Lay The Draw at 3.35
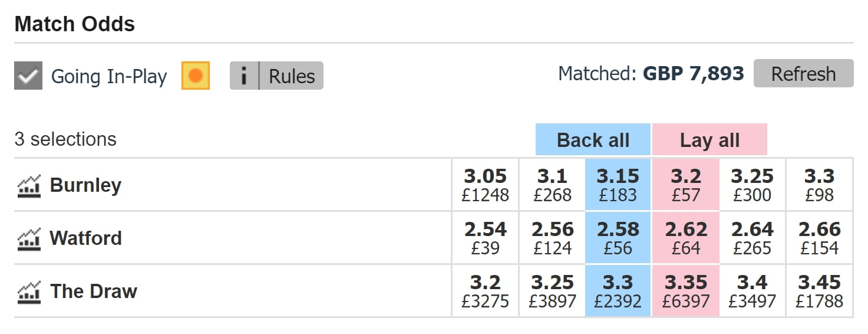Image resolution: width=868 pixels, height=334 pixels. [685, 291]
